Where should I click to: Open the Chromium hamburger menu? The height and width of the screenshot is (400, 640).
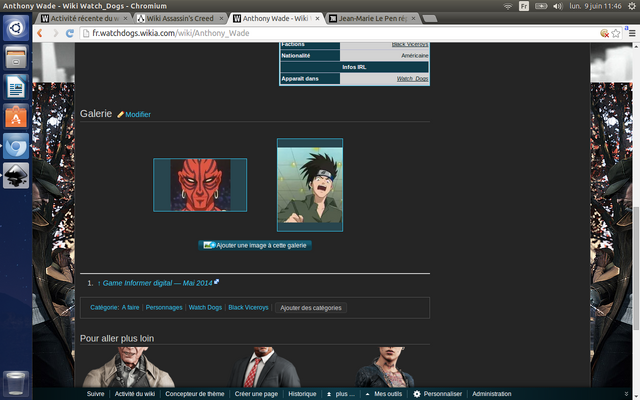[x=632, y=33]
